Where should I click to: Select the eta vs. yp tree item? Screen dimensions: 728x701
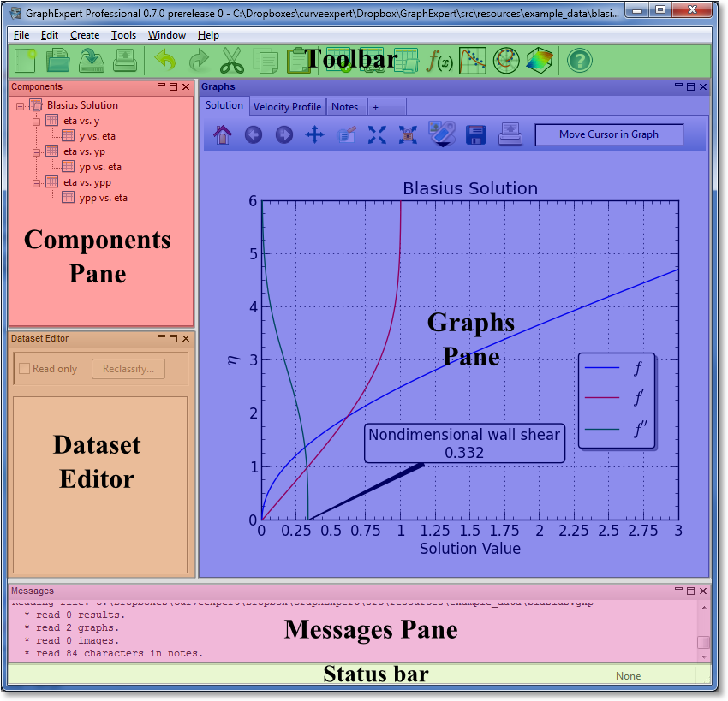point(85,151)
